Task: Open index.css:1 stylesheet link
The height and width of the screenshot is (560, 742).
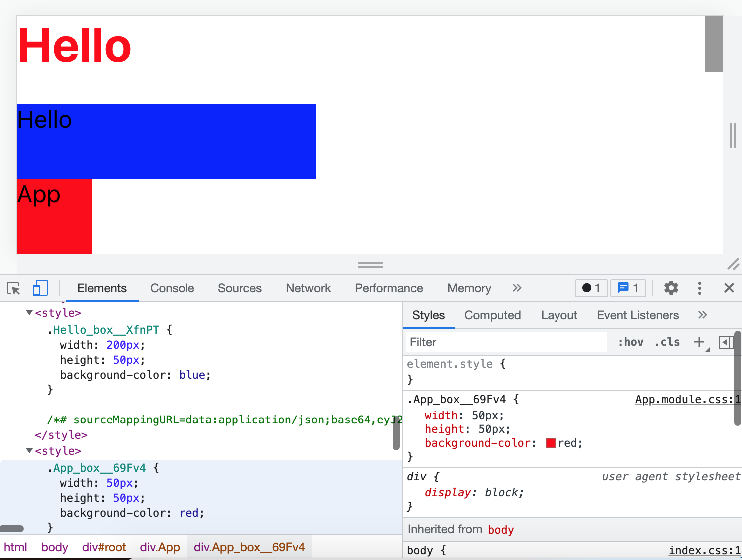Action: coord(704,550)
